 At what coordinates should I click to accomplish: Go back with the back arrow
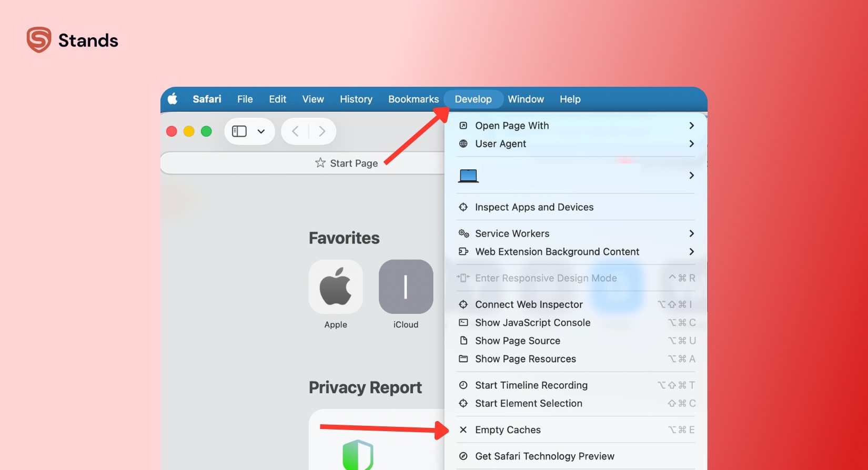[295, 131]
